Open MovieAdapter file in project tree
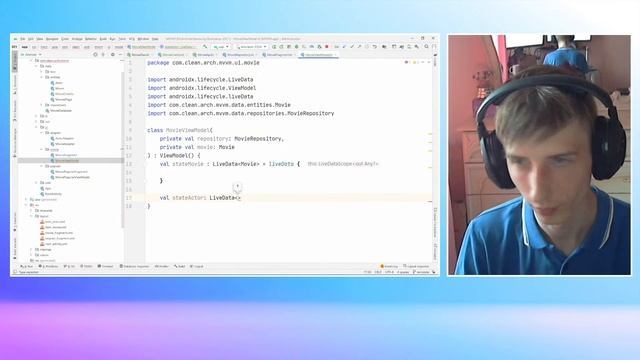The width and height of the screenshot is (640, 360). tap(62, 144)
